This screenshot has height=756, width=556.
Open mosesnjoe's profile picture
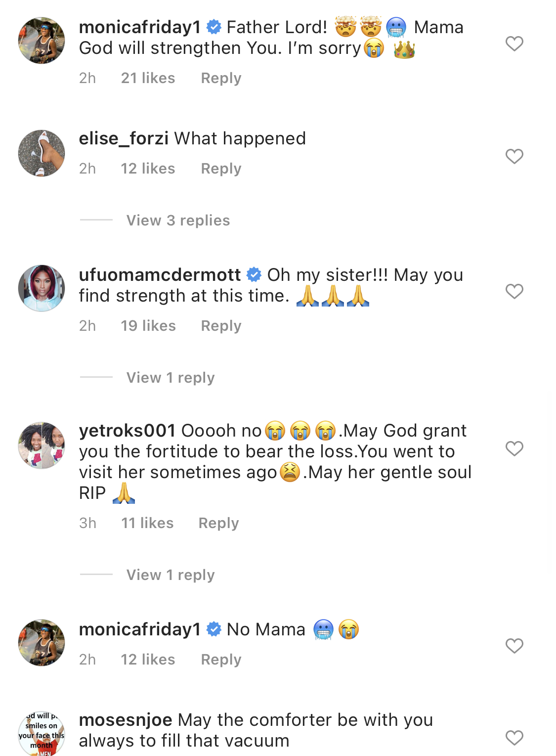42,734
